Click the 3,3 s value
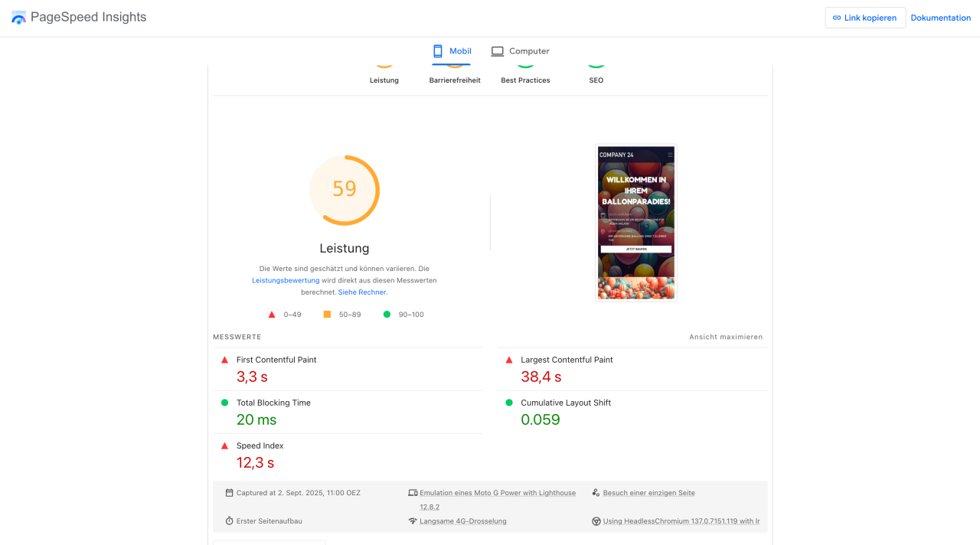Image resolution: width=980 pixels, height=545 pixels. pos(252,377)
